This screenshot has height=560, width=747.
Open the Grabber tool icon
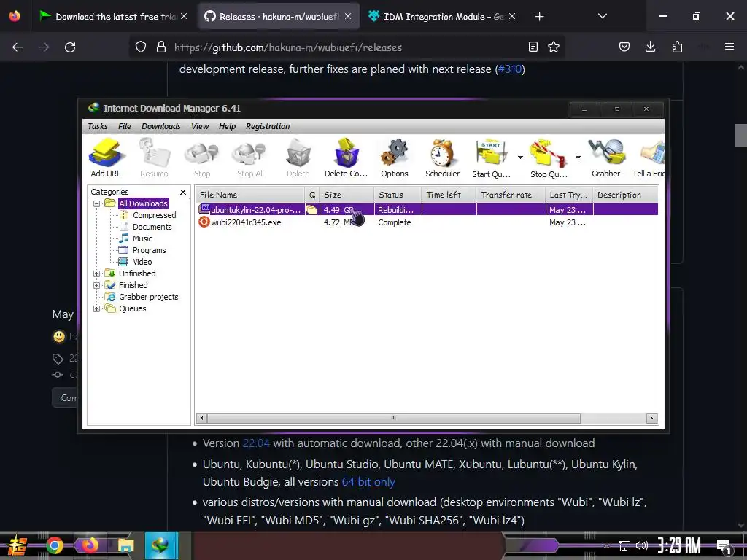coord(606,157)
